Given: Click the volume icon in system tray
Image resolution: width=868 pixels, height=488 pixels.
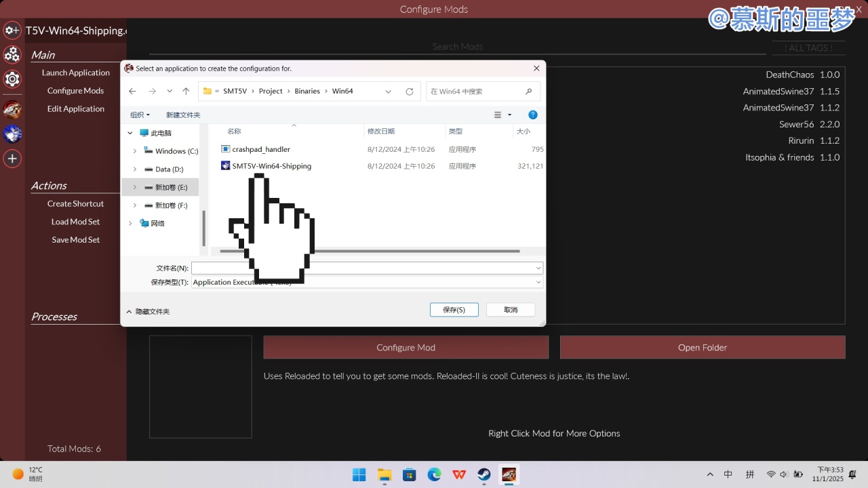Looking at the screenshot, I should 784,474.
